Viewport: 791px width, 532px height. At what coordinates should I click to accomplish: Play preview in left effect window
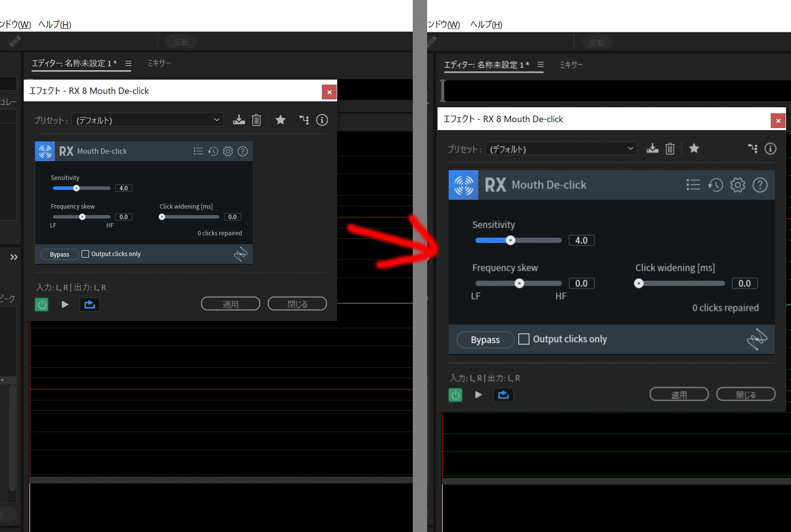tap(65, 305)
